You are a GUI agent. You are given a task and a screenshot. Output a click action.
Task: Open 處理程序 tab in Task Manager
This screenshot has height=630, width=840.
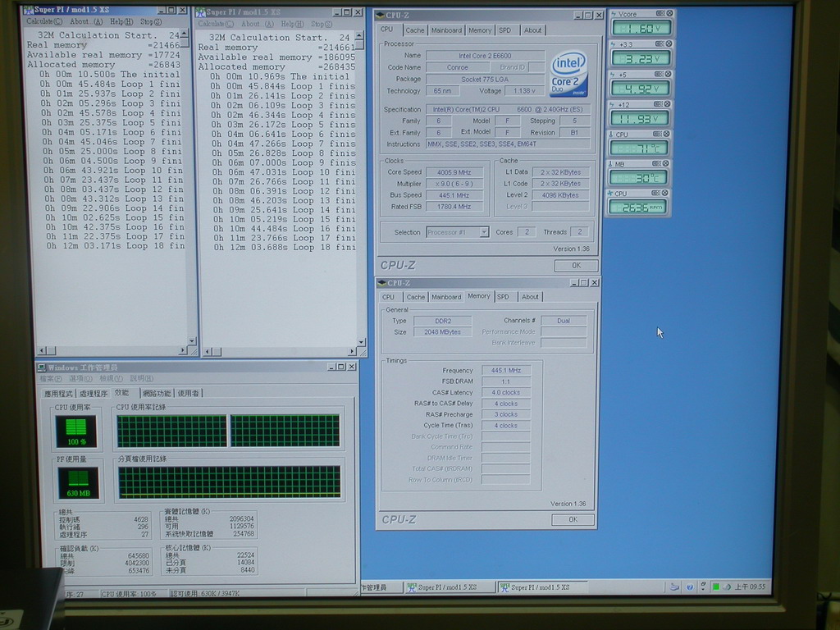click(94, 393)
